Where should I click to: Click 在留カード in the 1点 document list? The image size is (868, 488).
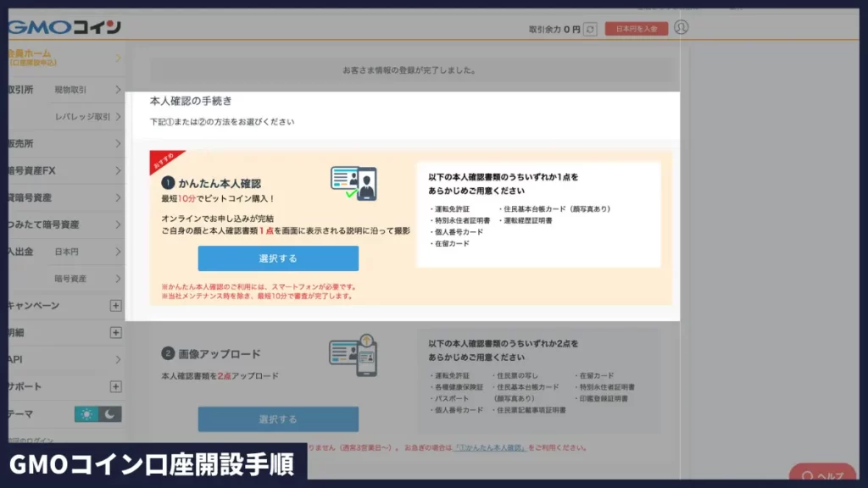click(452, 243)
